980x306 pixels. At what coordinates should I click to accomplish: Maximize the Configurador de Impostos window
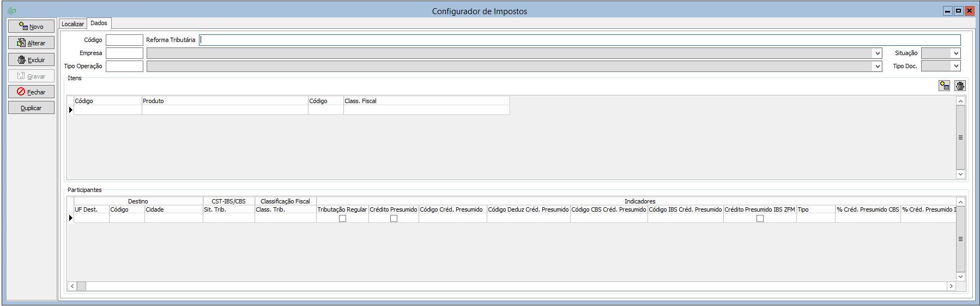point(958,11)
